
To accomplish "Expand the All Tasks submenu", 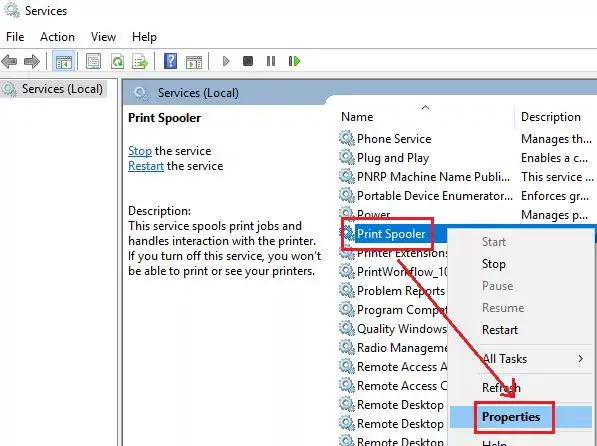I will tap(520, 359).
